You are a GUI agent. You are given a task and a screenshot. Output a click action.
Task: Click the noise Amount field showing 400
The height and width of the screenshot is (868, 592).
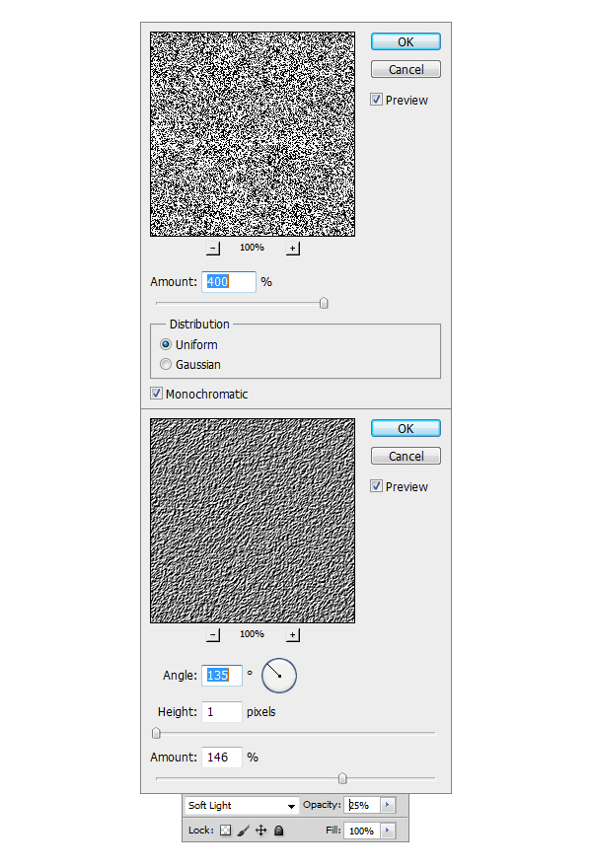click(229, 282)
